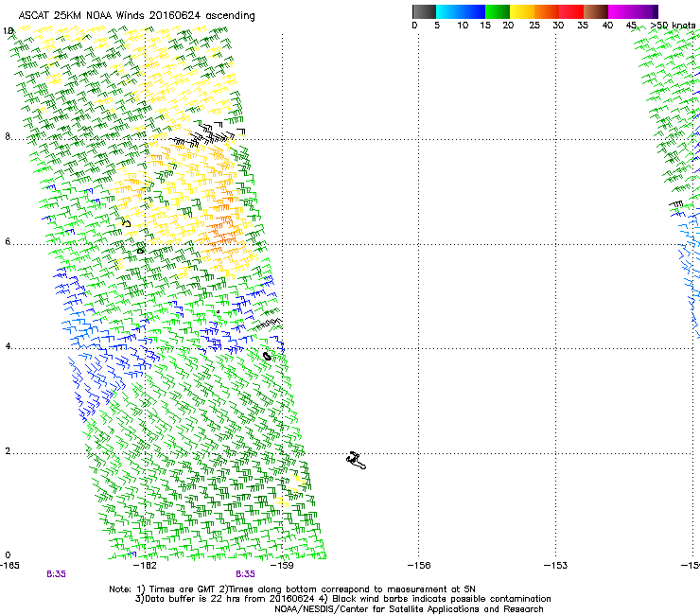Click the longitude axis label "-162"
The height and width of the screenshot is (615, 700).
(x=145, y=566)
